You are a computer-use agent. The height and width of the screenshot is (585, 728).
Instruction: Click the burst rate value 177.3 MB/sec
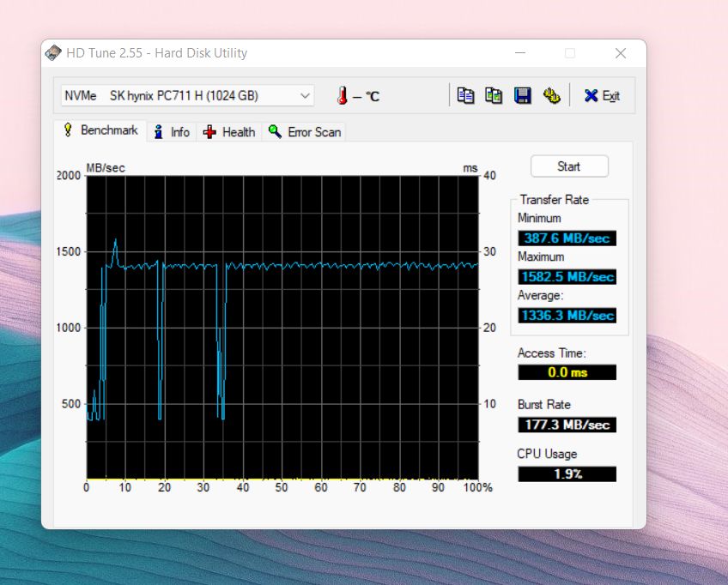(x=567, y=425)
